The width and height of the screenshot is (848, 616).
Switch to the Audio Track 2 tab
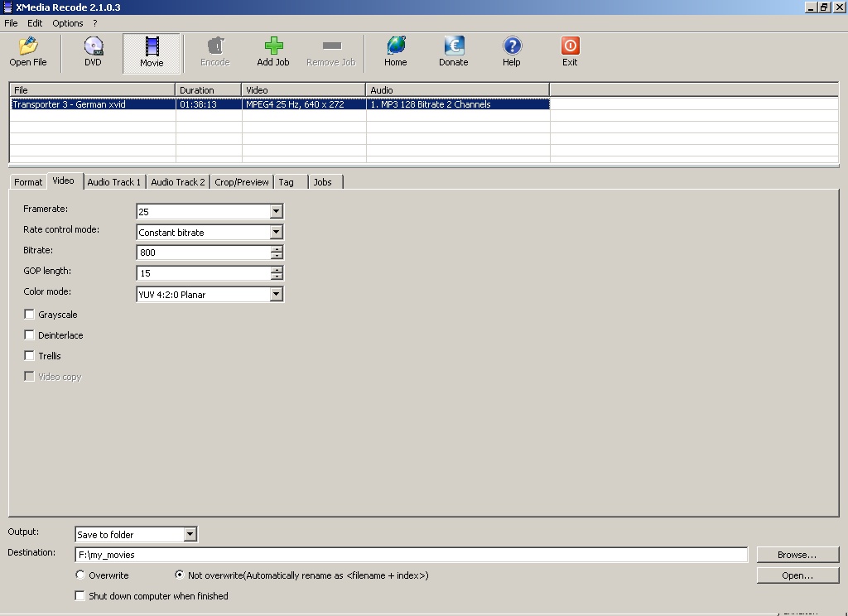point(178,182)
